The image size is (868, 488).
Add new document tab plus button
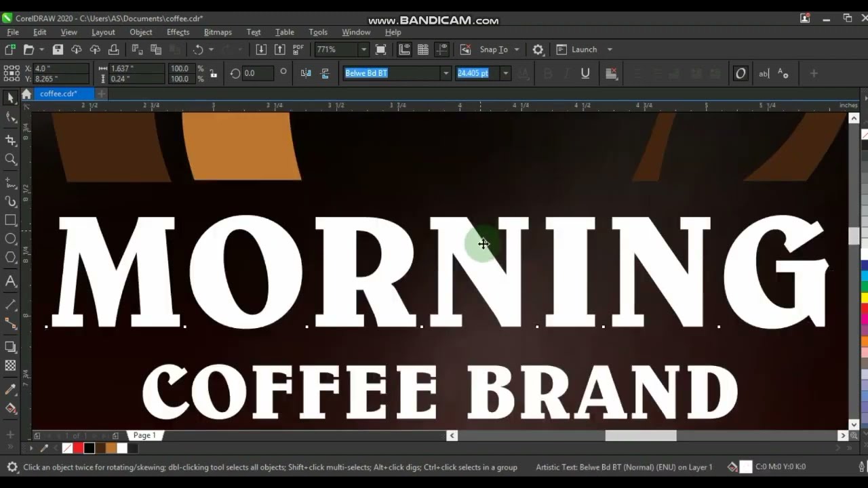point(101,94)
